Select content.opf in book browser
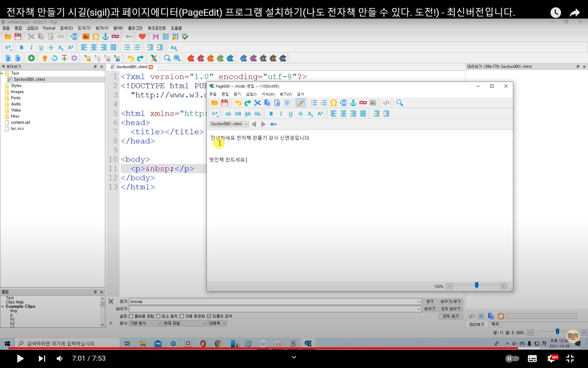This screenshot has width=588, height=368. pos(20,122)
